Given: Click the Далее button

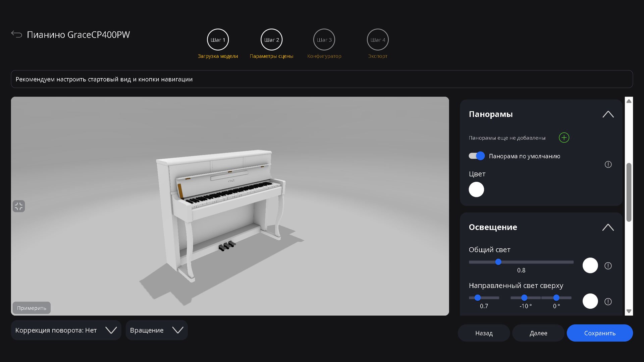Looking at the screenshot, I should point(538,333).
